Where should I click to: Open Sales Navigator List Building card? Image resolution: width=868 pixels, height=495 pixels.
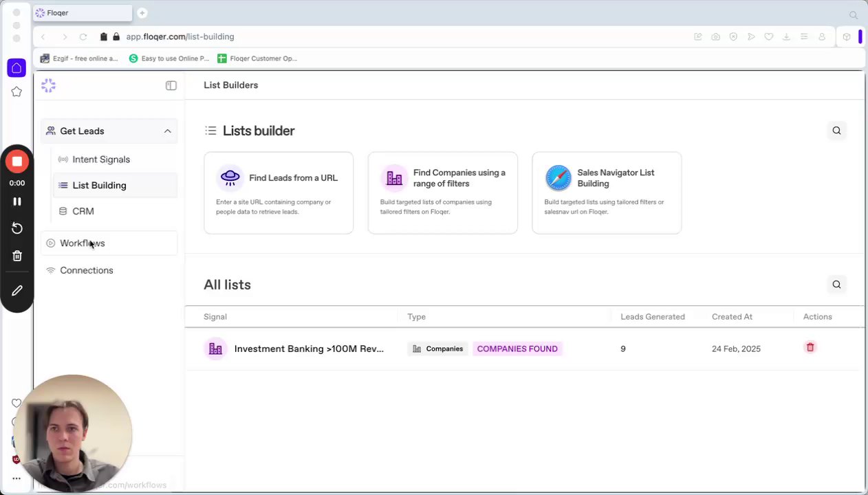pyautogui.click(x=606, y=192)
